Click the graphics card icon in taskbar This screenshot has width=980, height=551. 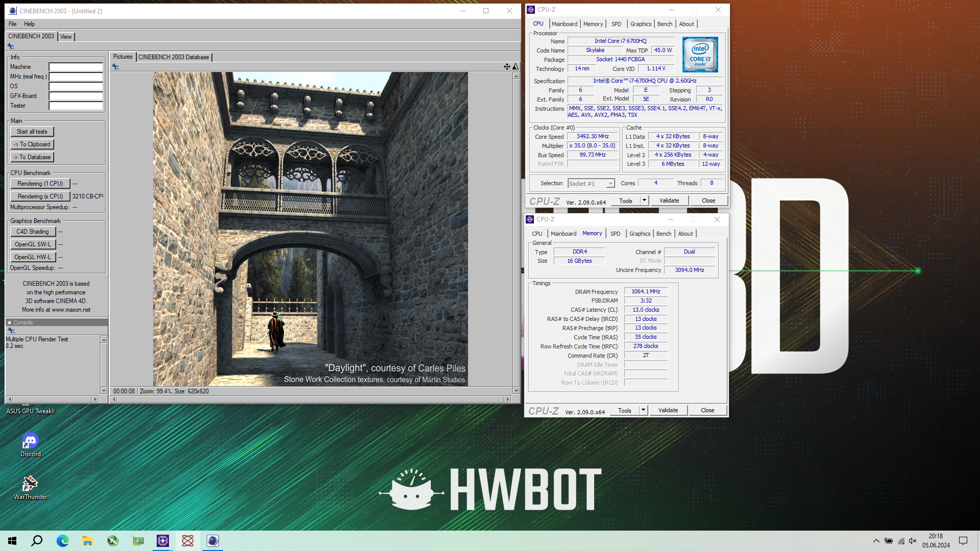click(x=138, y=541)
